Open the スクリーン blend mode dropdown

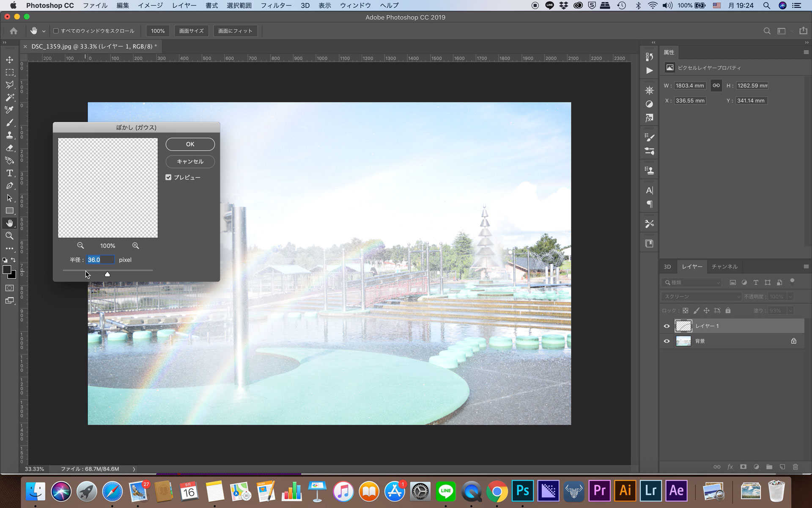tap(701, 296)
